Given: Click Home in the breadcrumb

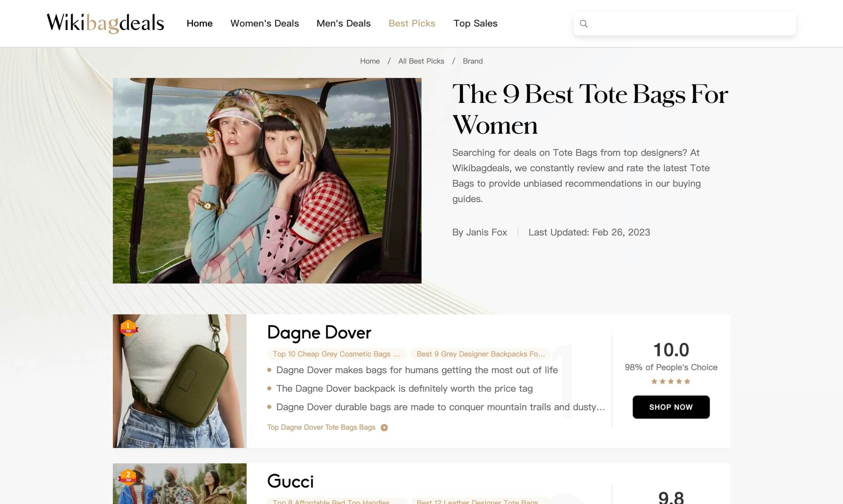Looking at the screenshot, I should [370, 61].
